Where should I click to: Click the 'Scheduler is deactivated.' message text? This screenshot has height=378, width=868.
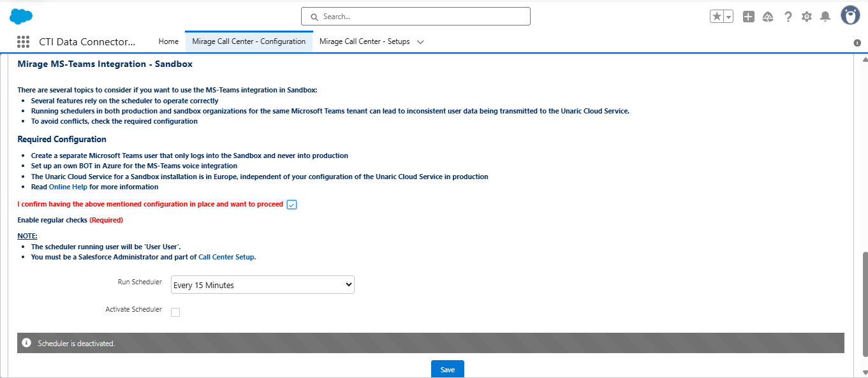pos(76,343)
